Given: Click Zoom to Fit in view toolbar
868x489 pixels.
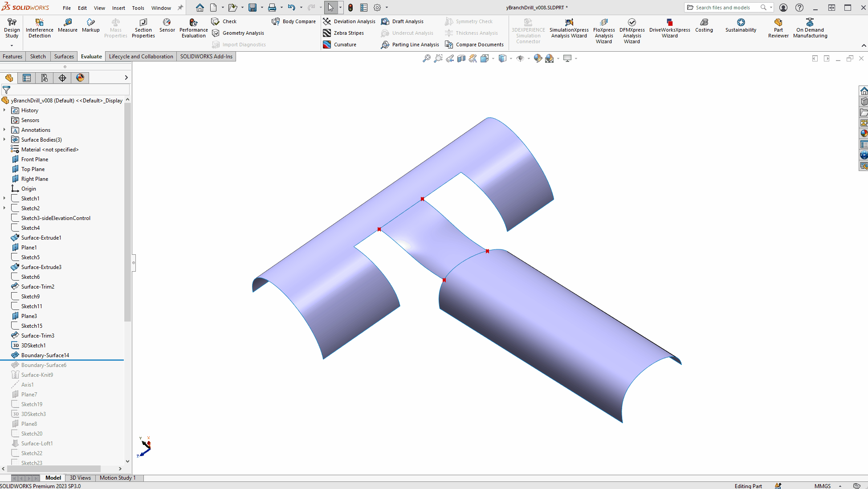Looking at the screenshot, I should (x=427, y=58).
